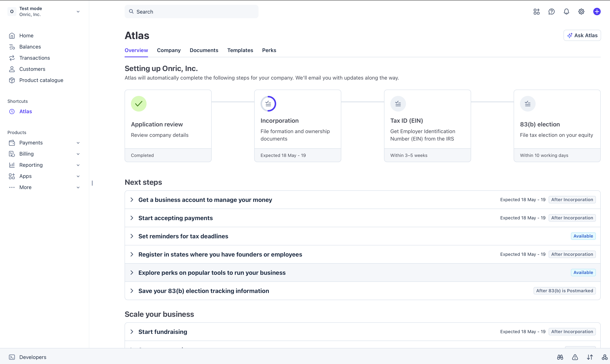Expand the More menu chevron
The image size is (610, 364).
point(78,187)
